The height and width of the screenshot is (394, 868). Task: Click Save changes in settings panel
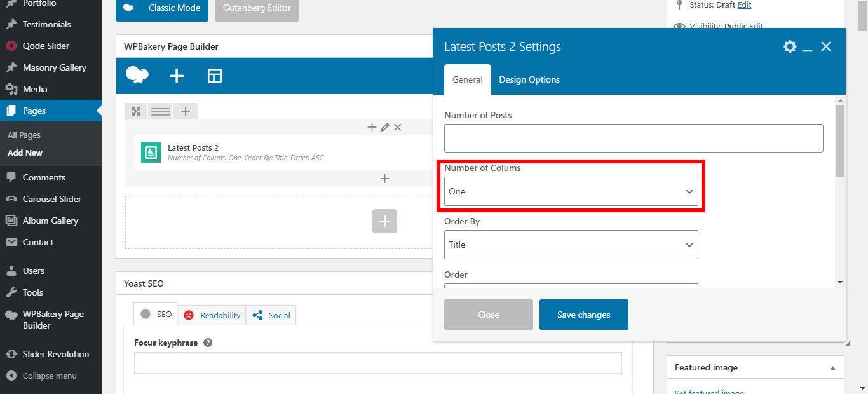coord(584,315)
